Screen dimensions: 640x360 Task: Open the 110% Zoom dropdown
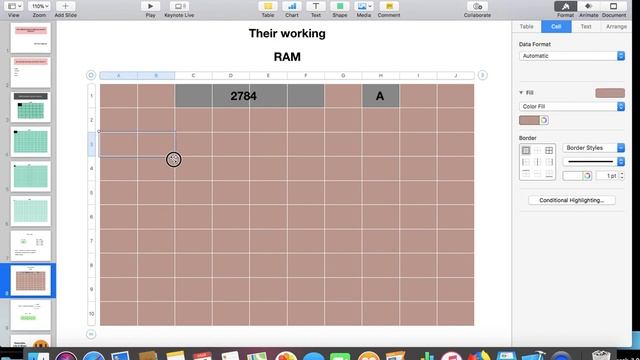tap(40, 6)
